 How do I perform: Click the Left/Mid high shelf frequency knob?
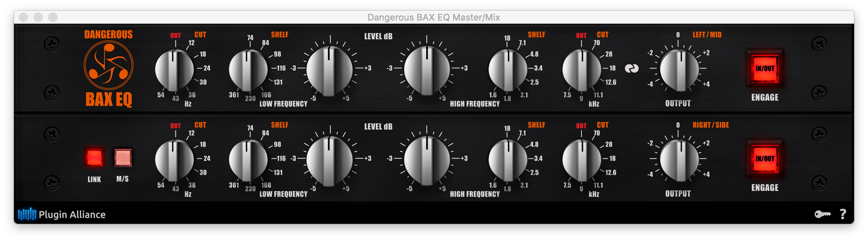pos(508,70)
